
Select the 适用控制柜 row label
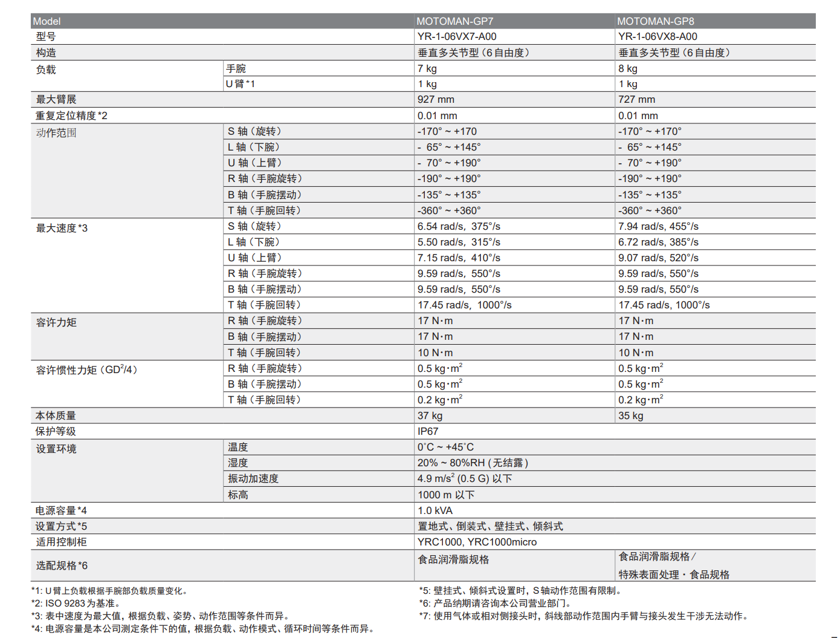(x=61, y=542)
